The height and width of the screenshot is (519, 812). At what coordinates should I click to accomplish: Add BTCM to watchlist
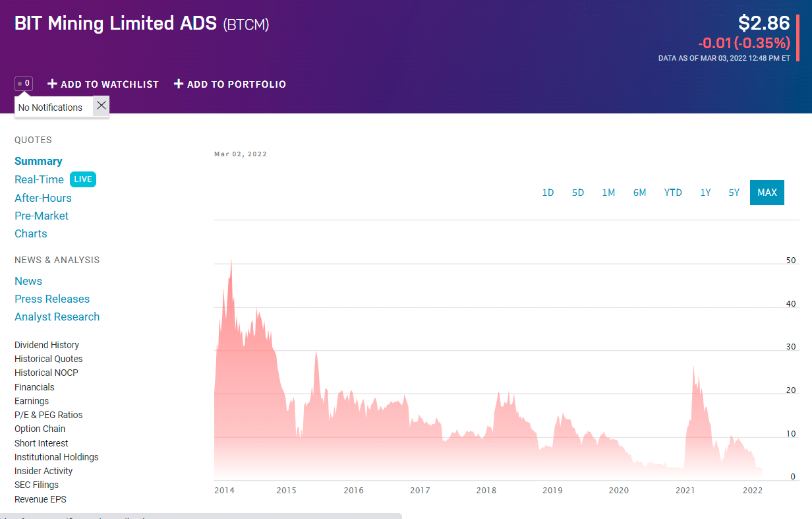click(x=103, y=84)
